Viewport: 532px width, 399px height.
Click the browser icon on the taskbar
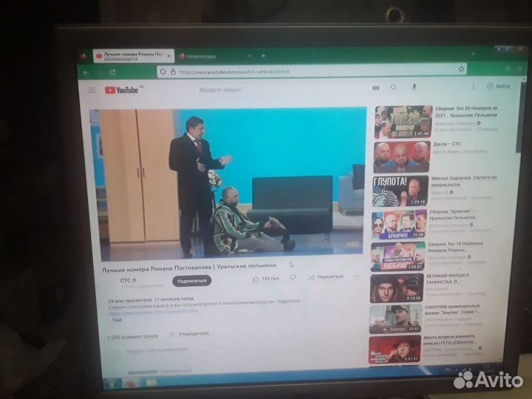click(x=130, y=383)
